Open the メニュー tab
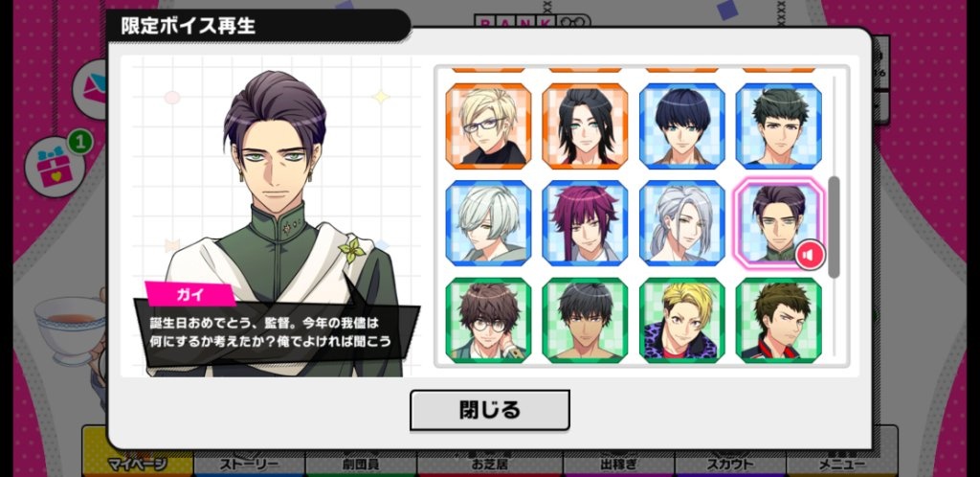 tap(842, 465)
